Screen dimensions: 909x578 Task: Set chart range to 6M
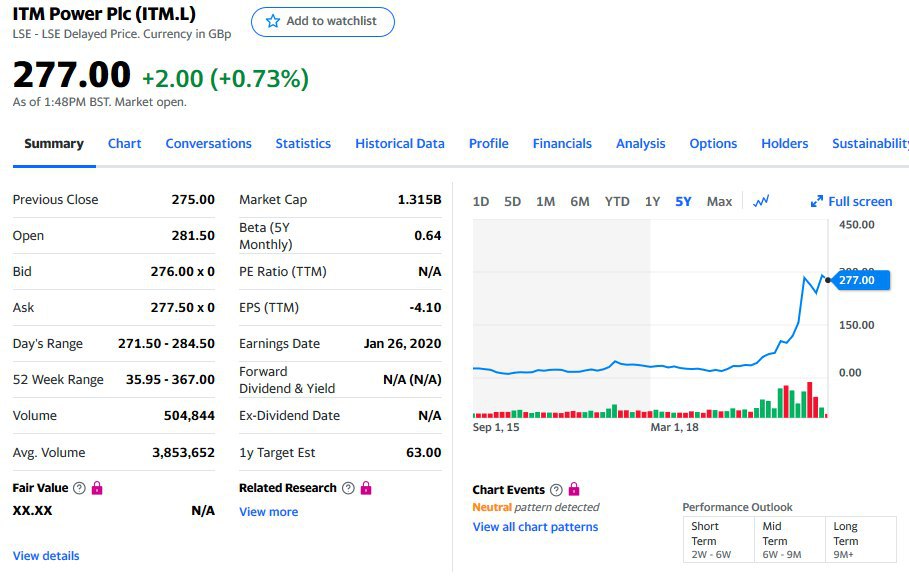pyautogui.click(x=579, y=202)
